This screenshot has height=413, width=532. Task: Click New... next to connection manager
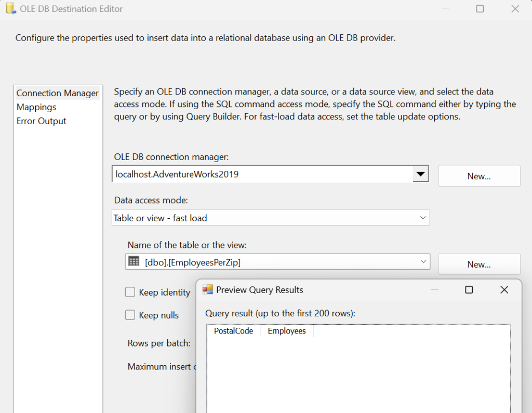coord(479,176)
